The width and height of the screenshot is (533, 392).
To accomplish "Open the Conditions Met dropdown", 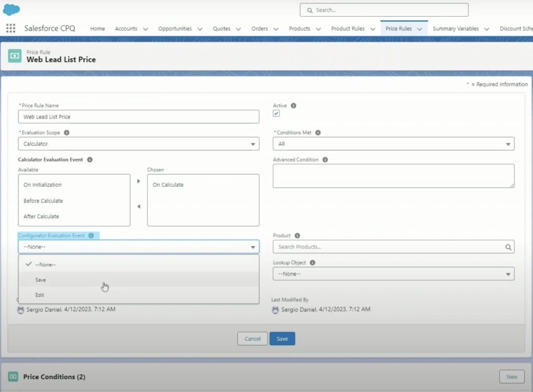I will pos(394,144).
